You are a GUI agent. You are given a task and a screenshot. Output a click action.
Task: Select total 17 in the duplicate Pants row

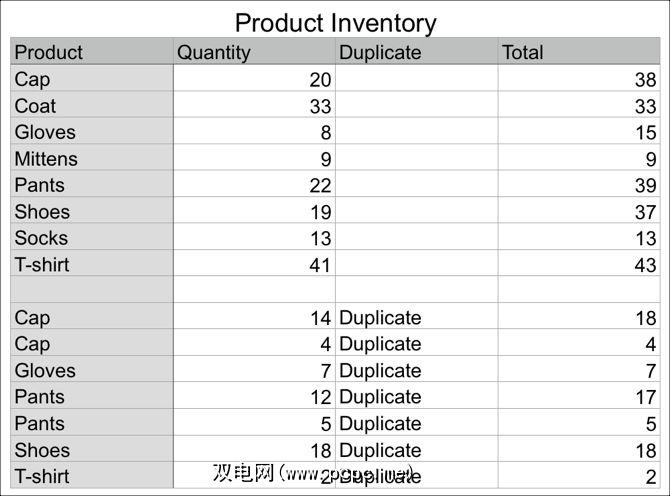tap(579, 397)
